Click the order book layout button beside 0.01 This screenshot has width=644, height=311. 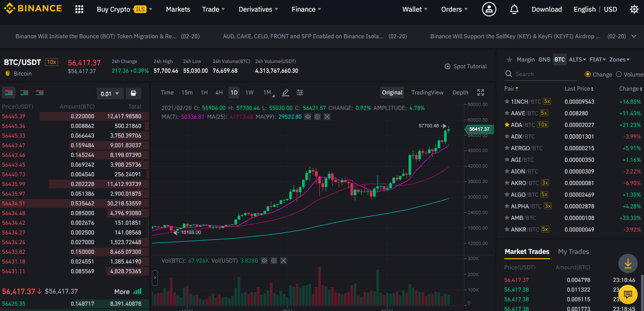tap(134, 93)
